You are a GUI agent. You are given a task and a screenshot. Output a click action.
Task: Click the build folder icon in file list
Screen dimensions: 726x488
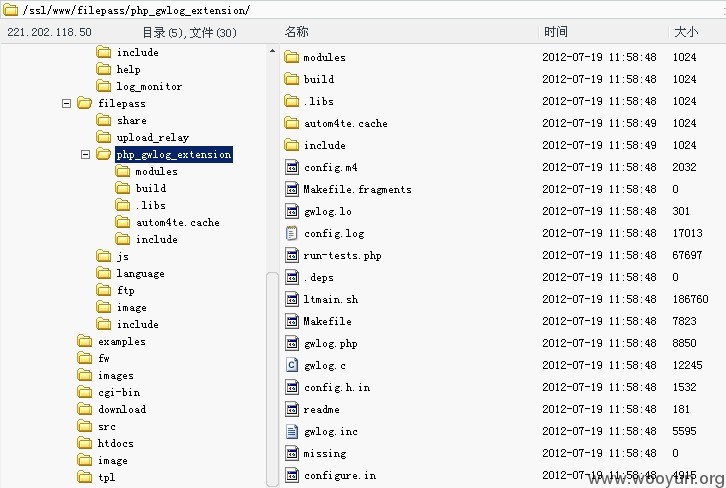click(291, 79)
